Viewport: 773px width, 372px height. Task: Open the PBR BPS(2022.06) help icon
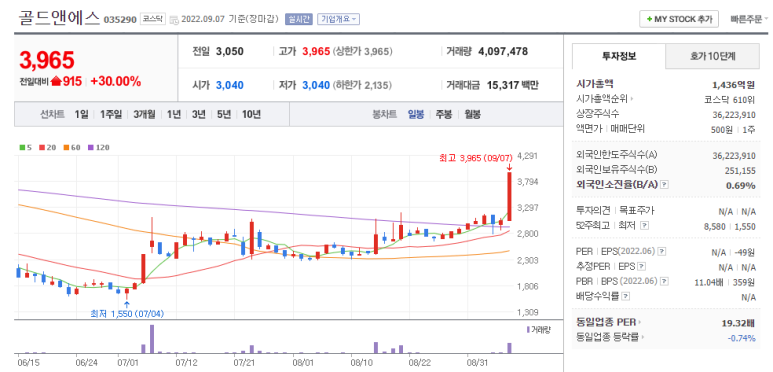pyautogui.click(x=665, y=281)
